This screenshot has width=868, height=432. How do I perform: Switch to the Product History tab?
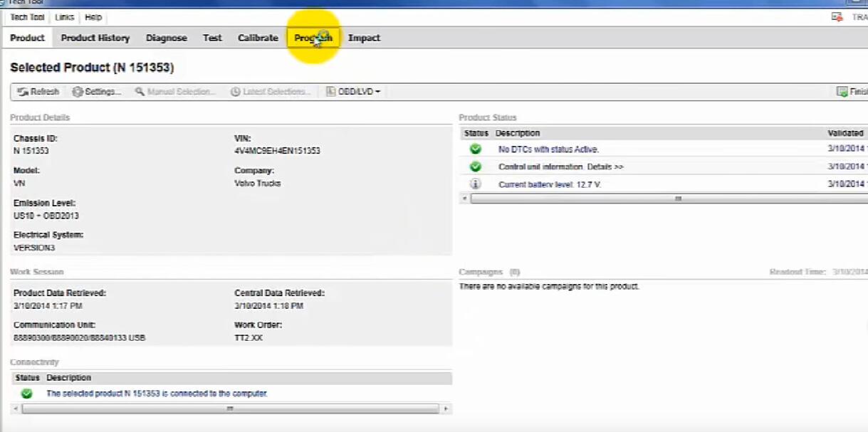click(95, 38)
